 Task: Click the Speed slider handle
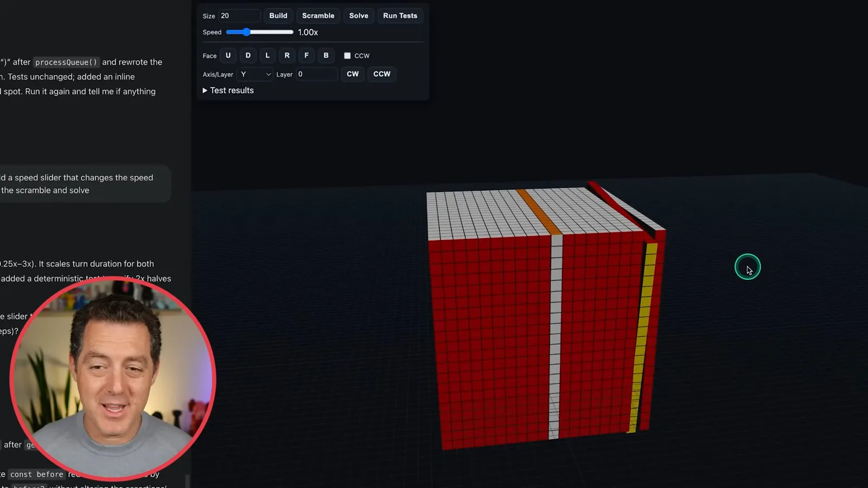coord(246,32)
